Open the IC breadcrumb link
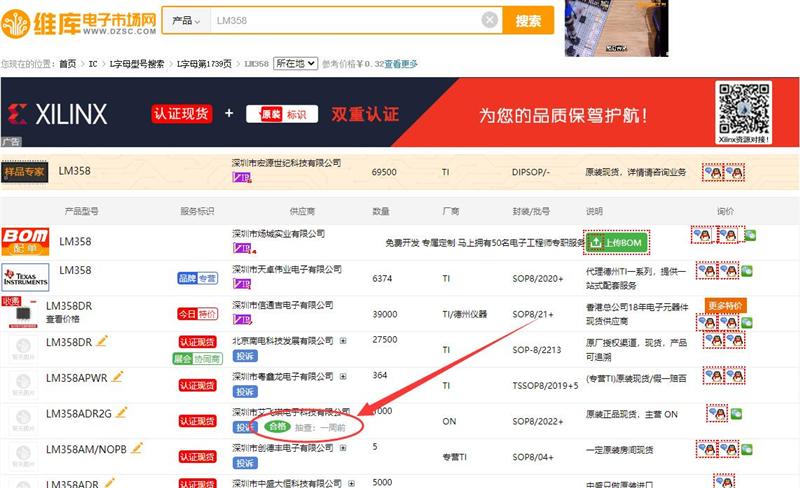 [x=93, y=64]
